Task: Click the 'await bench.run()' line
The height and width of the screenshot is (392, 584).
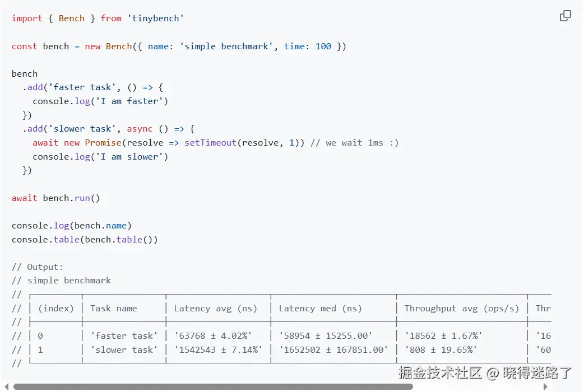Action: (56, 198)
